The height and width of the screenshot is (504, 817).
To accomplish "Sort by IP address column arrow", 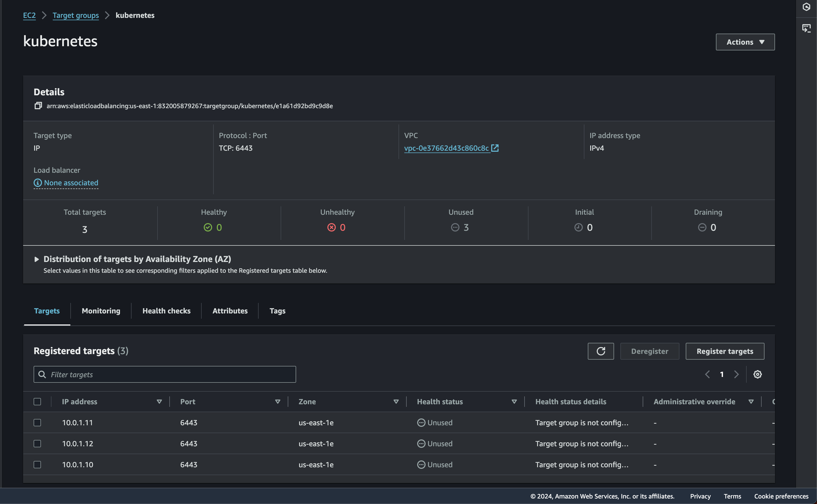I will (159, 402).
